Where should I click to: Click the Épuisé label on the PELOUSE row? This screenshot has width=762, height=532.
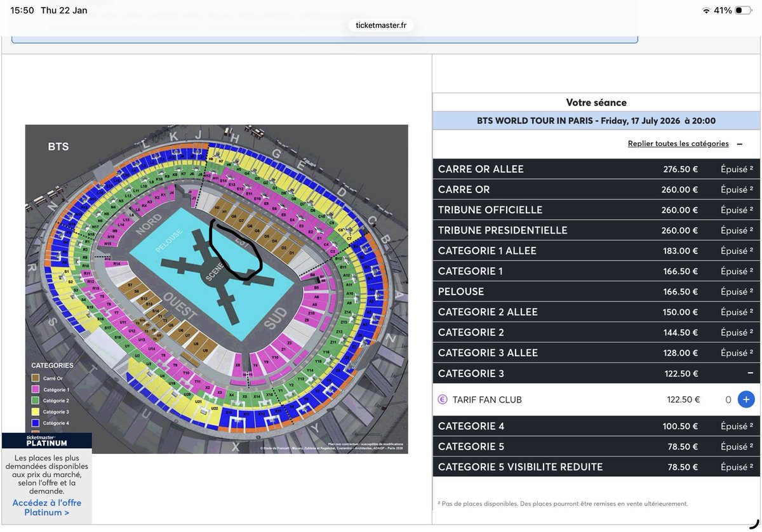[x=737, y=291]
